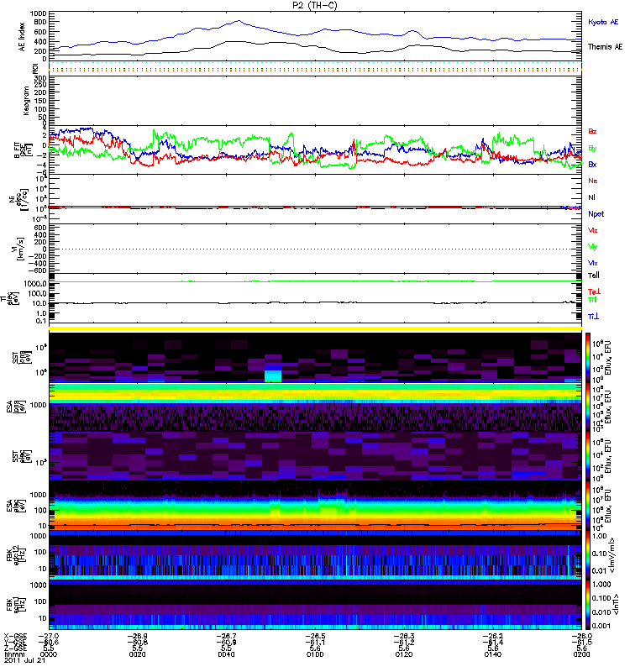The height and width of the screenshot is (672, 630).
Task: Click the AE Index axis title
Action: tap(22, 37)
